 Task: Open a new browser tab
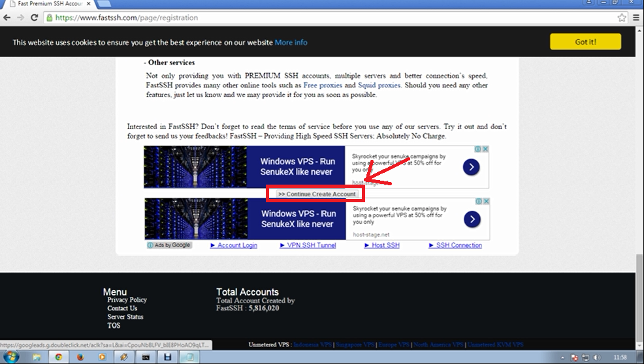pos(104,3)
